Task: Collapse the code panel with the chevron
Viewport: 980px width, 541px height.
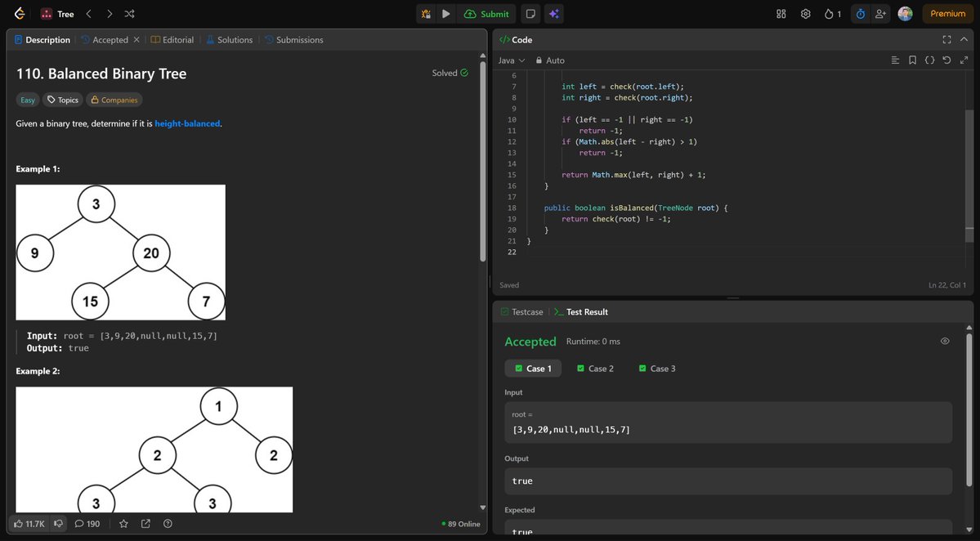Action: (x=964, y=39)
